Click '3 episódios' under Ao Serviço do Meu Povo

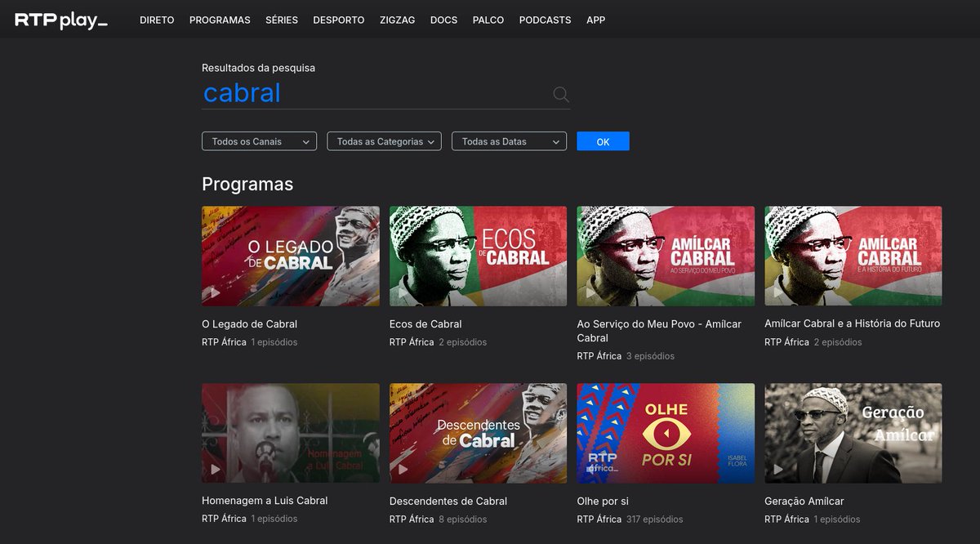pyautogui.click(x=650, y=356)
